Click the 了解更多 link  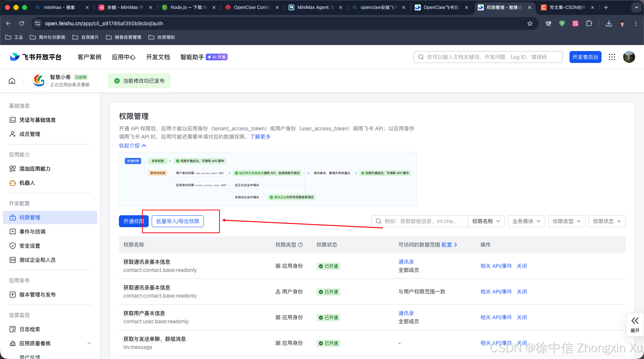coord(260,137)
